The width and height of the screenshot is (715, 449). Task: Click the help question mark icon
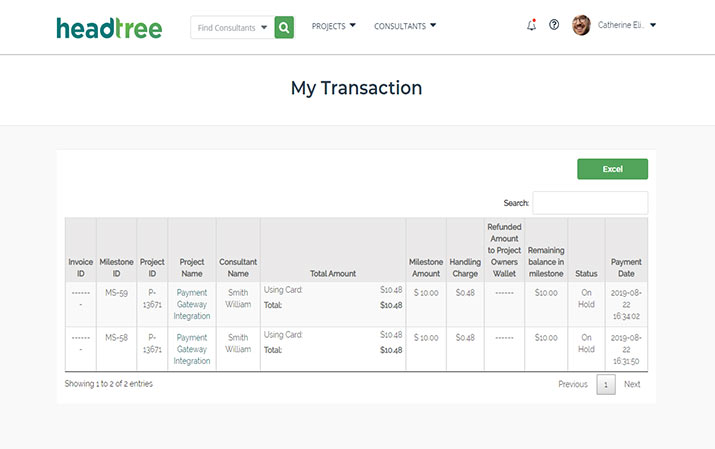[x=554, y=26]
